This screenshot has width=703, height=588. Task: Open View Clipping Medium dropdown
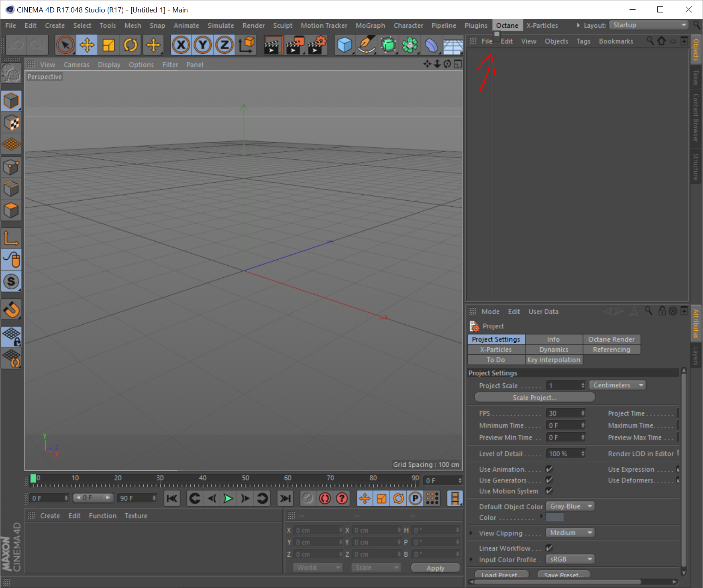point(570,533)
